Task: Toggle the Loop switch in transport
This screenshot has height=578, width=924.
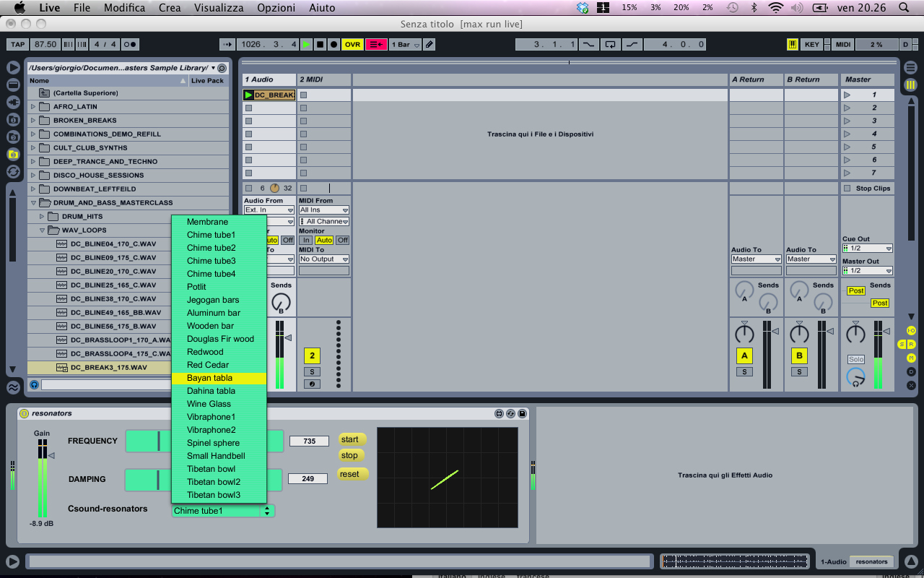Action: [x=611, y=44]
